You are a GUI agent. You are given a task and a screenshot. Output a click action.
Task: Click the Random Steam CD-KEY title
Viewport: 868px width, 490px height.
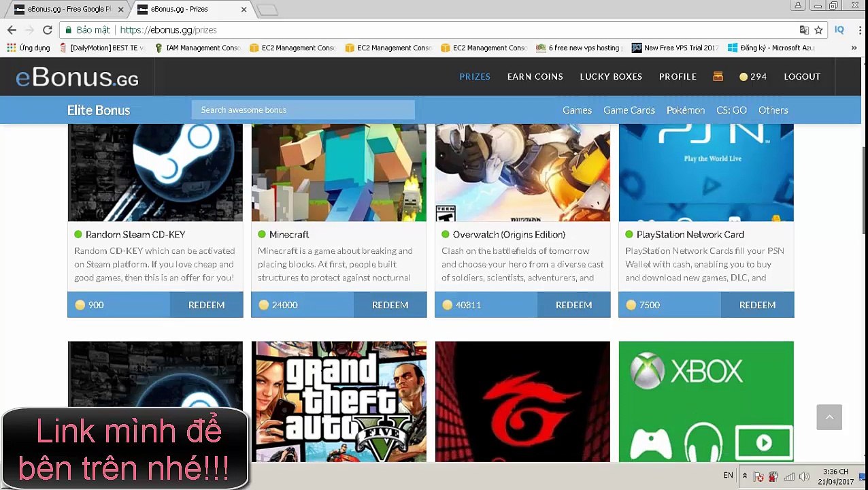click(x=135, y=235)
